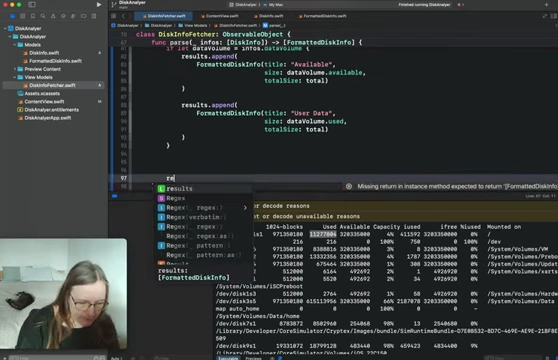Click View Models in breadcrumb bar
Viewport: 558px width, 360px height.
point(193,26)
